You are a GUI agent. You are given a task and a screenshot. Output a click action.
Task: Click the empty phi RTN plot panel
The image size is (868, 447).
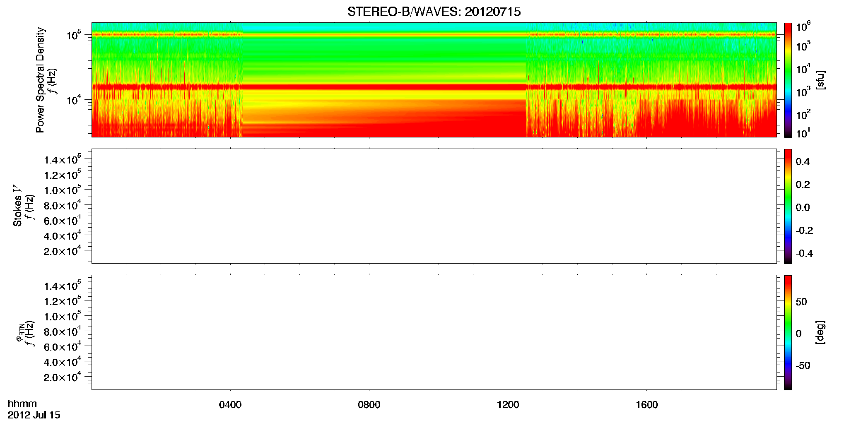(x=434, y=332)
